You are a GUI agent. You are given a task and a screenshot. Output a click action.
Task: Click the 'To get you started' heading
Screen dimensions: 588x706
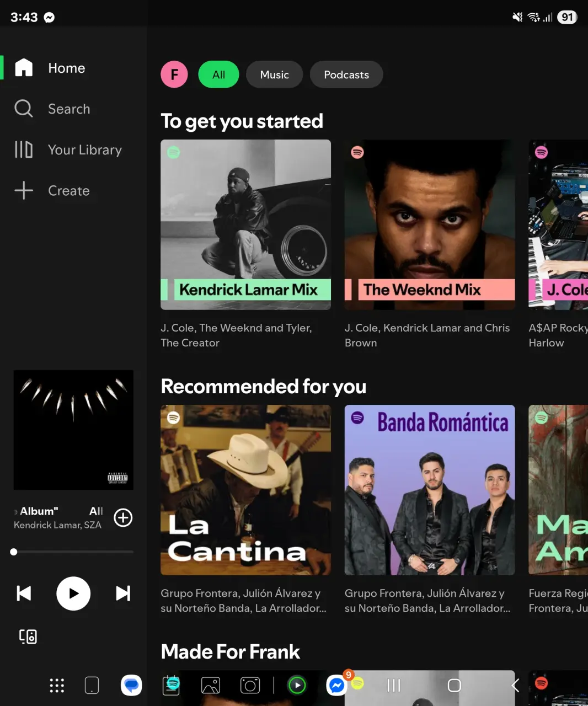point(242,121)
